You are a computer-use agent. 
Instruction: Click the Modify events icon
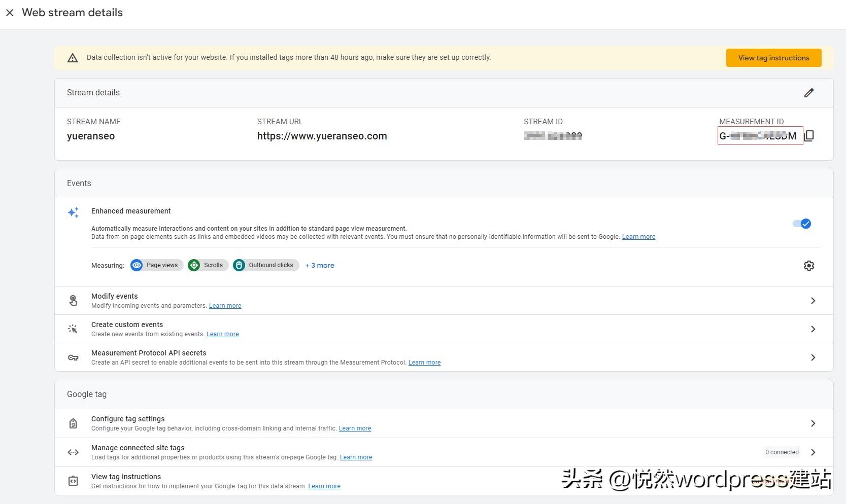pyautogui.click(x=73, y=300)
